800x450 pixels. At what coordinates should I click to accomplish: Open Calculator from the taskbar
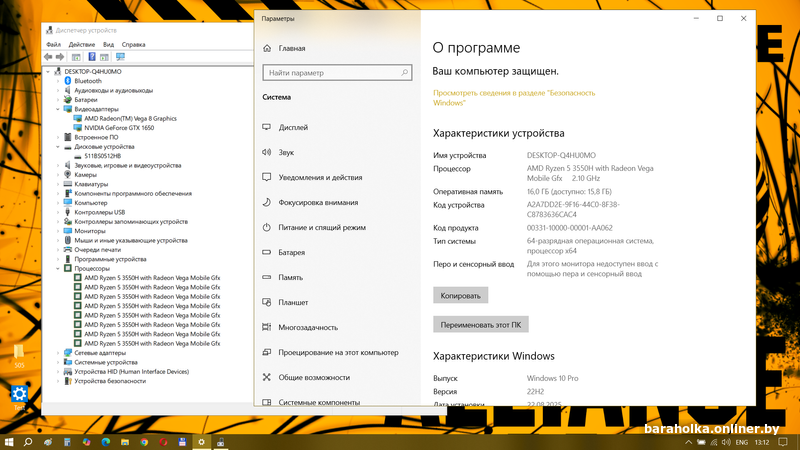click(x=67, y=442)
